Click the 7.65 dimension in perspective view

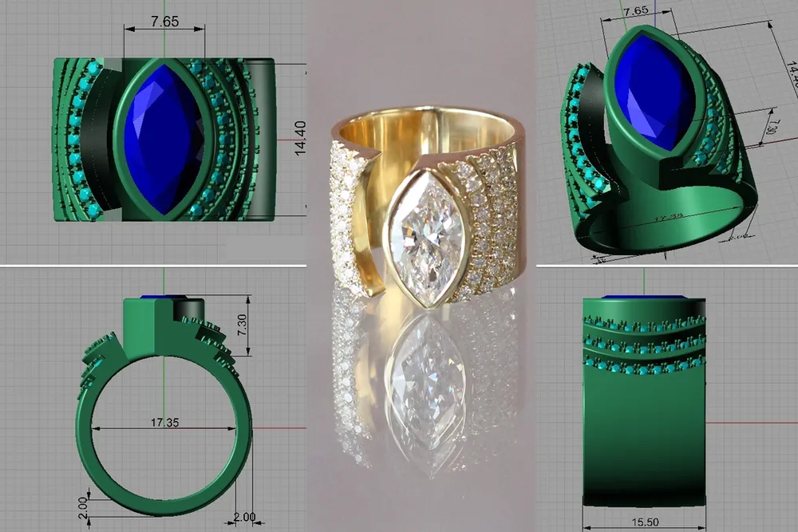click(x=635, y=11)
